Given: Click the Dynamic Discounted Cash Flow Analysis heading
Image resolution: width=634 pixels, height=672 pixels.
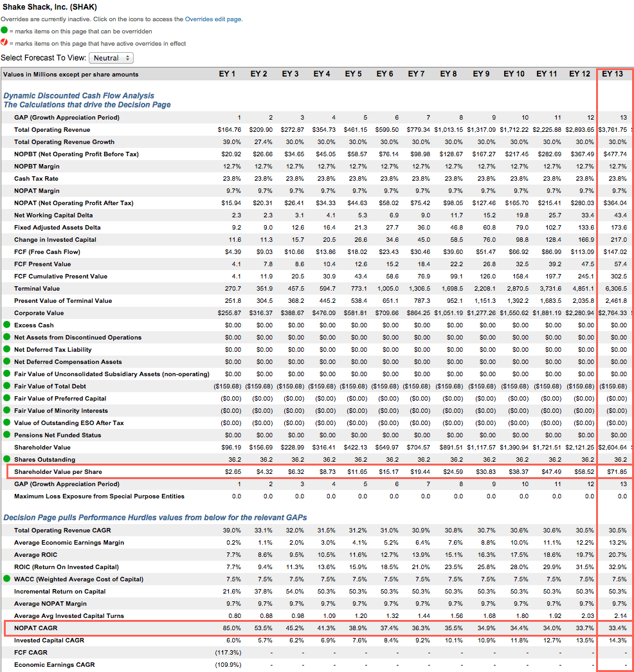Looking at the screenshot, I should click(79, 96).
